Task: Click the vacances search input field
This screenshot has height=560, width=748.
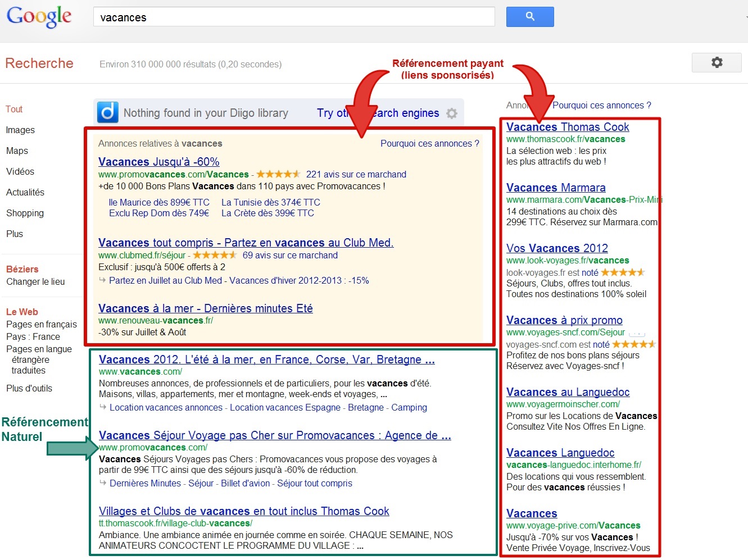Action: click(294, 17)
